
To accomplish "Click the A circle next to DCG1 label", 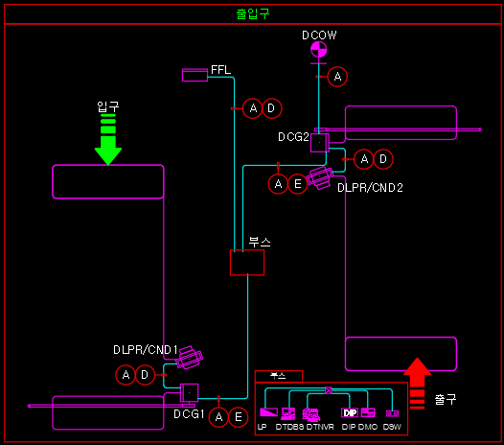I will click(x=218, y=417).
